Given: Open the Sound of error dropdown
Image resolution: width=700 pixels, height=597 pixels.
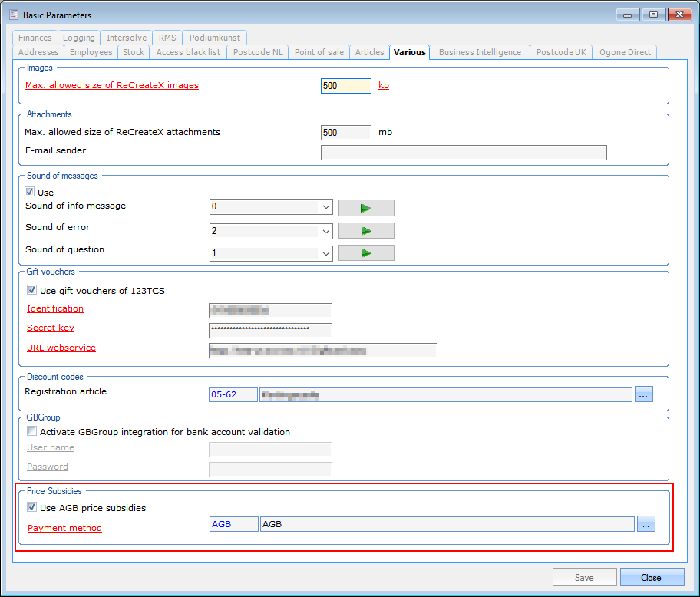Looking at the screenshot, I should tap(325, 231).
